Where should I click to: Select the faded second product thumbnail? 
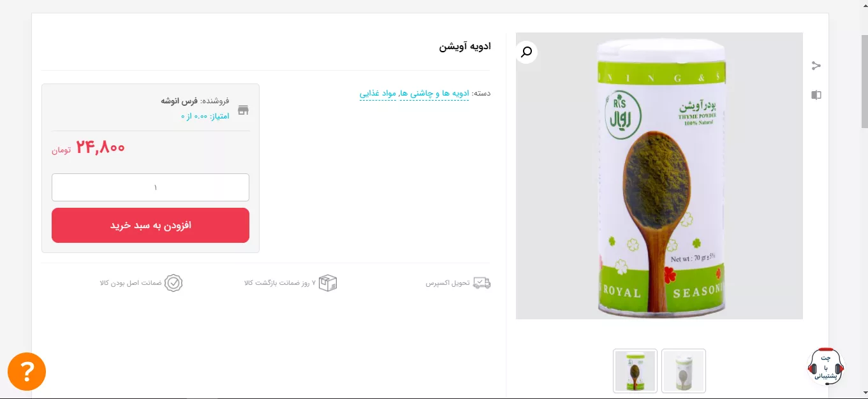point(684,370)
